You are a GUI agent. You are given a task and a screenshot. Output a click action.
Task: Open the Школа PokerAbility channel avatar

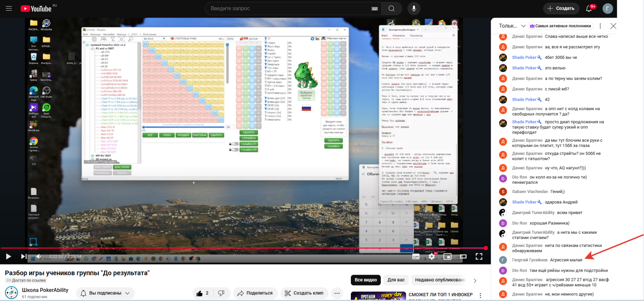tap(12, 293)
